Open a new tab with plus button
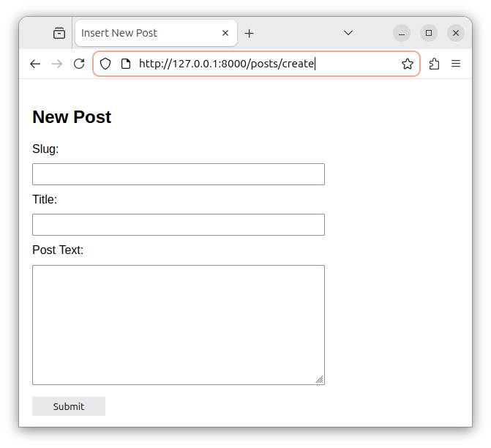This screenshot has height=448, width=491. [250, 33]
